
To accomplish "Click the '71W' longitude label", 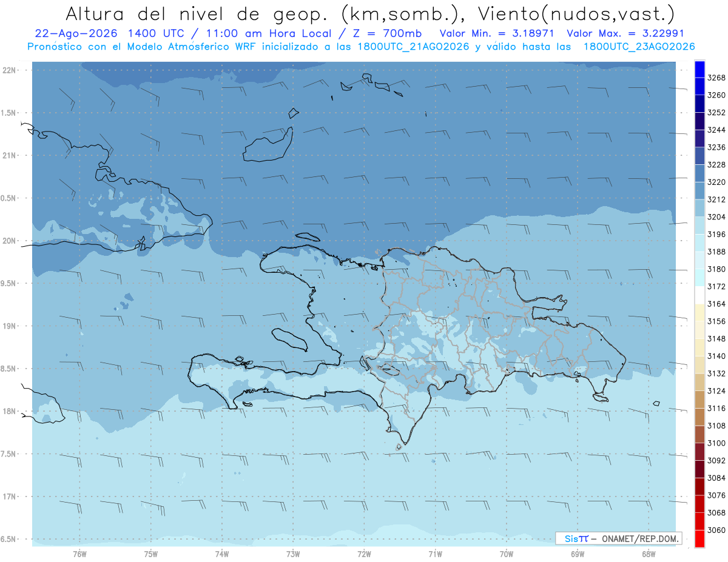I will tap(435, 554).
